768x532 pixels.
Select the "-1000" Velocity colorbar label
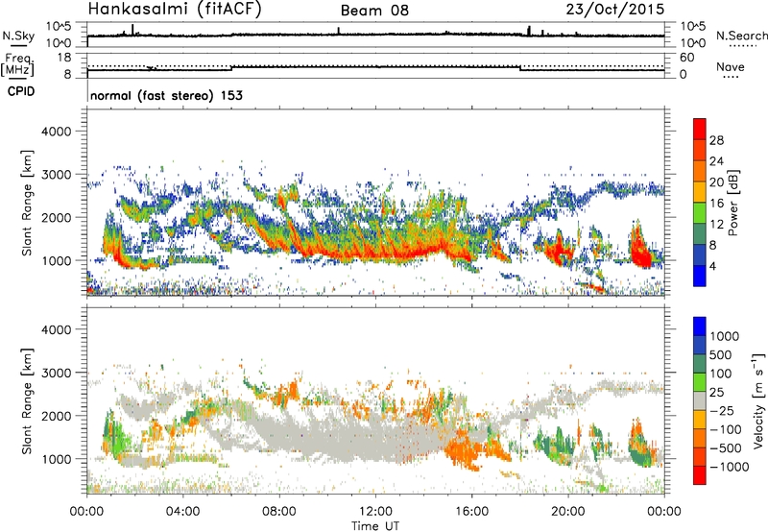[730, 467]
